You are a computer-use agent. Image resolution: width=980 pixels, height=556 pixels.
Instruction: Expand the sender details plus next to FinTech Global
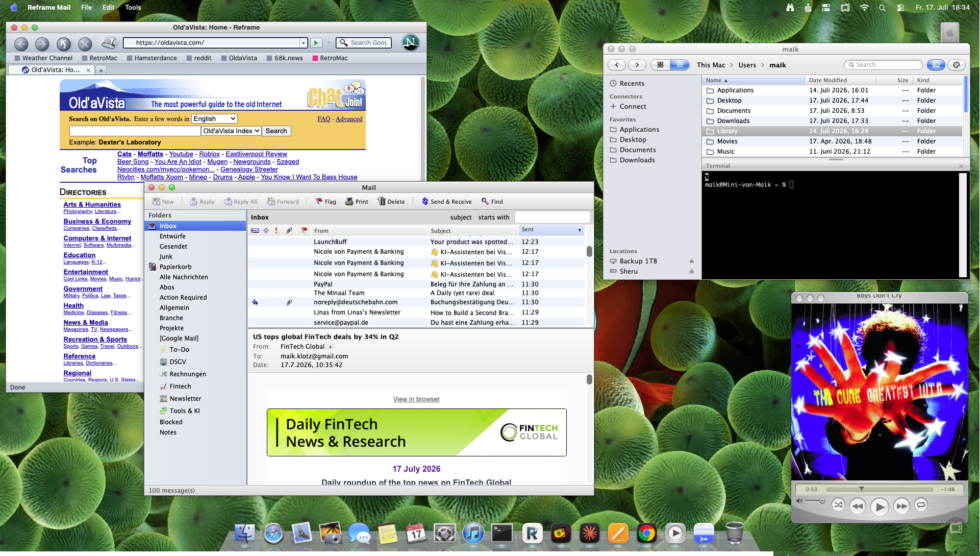pyautogui.click(x=331, y=347)
